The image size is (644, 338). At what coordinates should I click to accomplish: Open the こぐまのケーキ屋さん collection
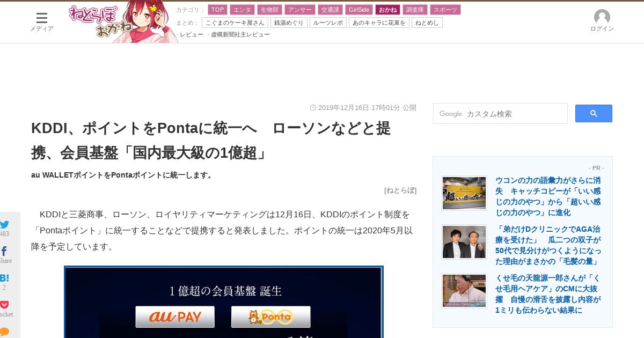(x=235, y=23)
